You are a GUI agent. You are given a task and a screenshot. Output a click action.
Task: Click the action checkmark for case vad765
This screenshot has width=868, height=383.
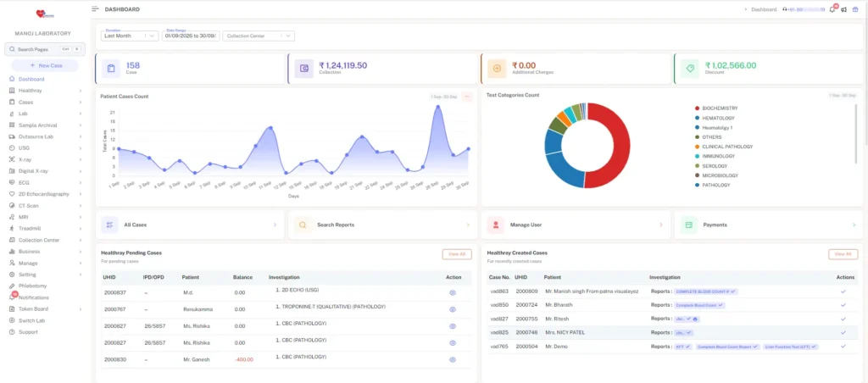(x=843, y=347)
